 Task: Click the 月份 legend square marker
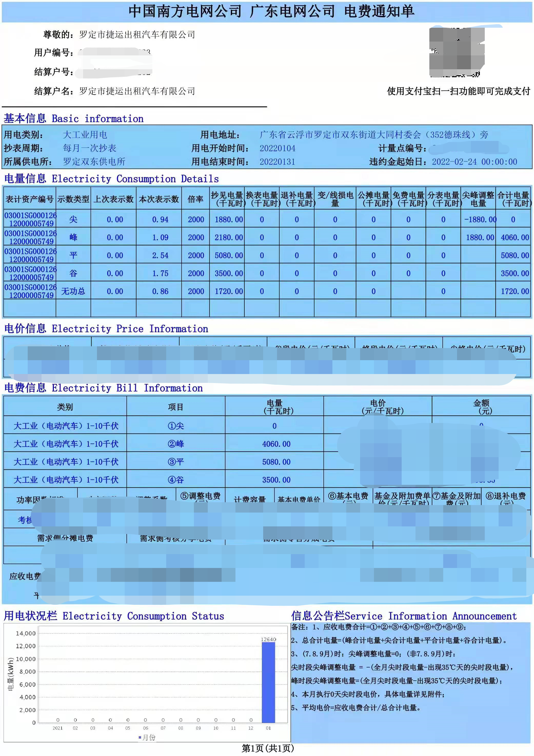tap(140, 737)
